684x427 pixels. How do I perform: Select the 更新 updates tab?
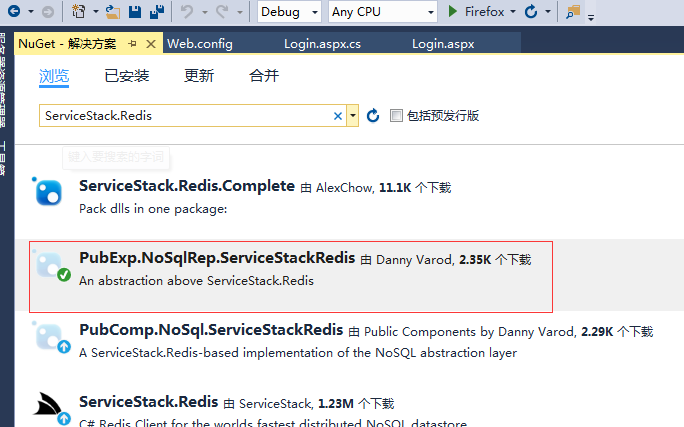pyautogui.click(x=199, y=76)
